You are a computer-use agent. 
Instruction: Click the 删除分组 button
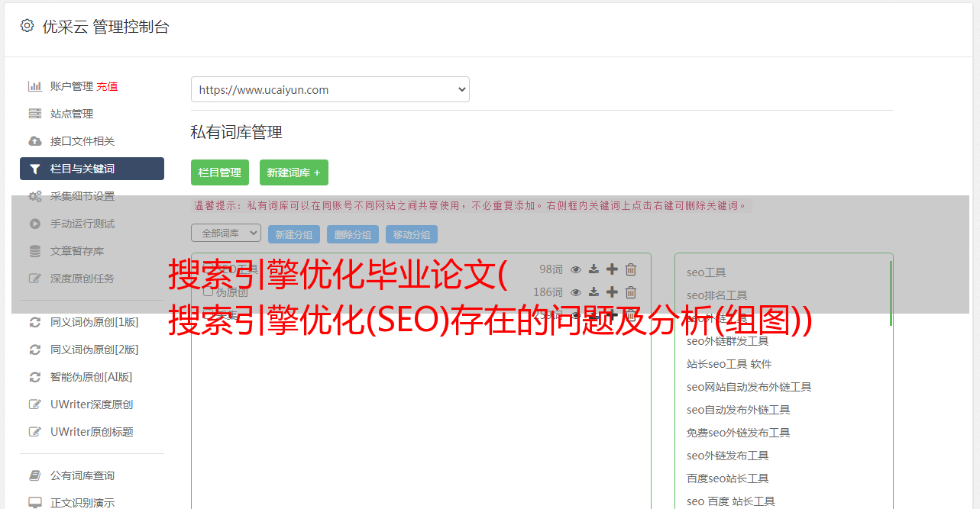point(353,234)
